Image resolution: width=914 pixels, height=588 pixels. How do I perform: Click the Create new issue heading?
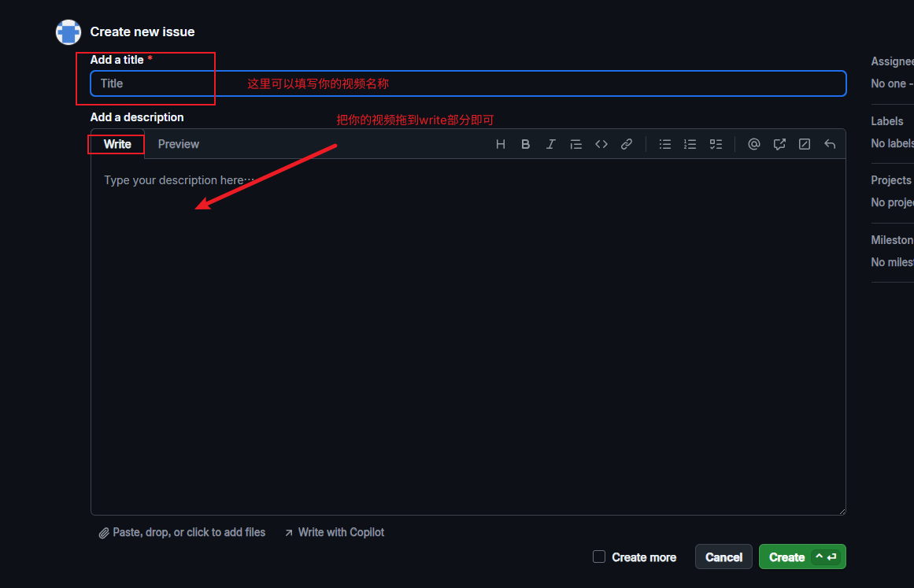point(142,32)
